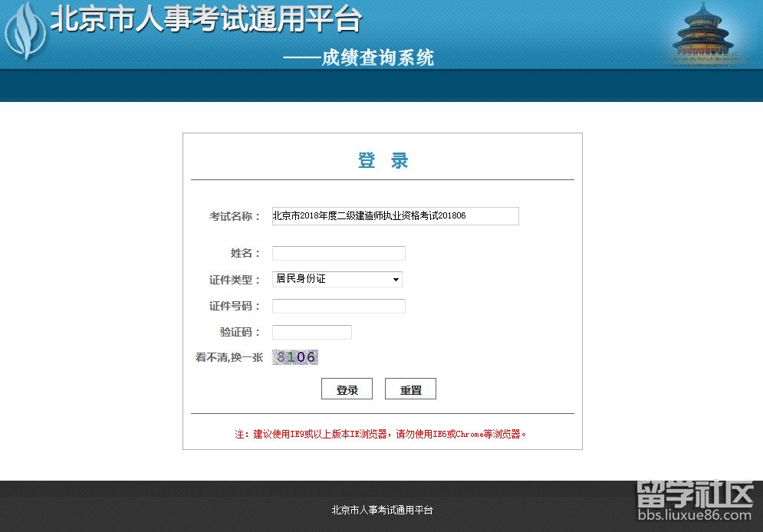Focus the 验证码 input field
763x532 pixels.
(x=311, y=332)
